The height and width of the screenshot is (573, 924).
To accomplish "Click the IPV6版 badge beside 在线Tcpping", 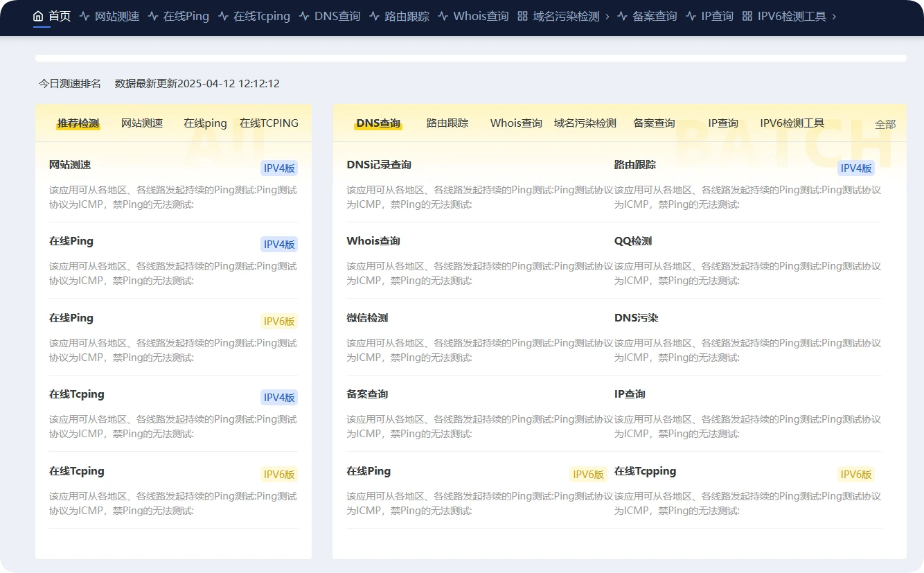I will click(x=855, y=475).
